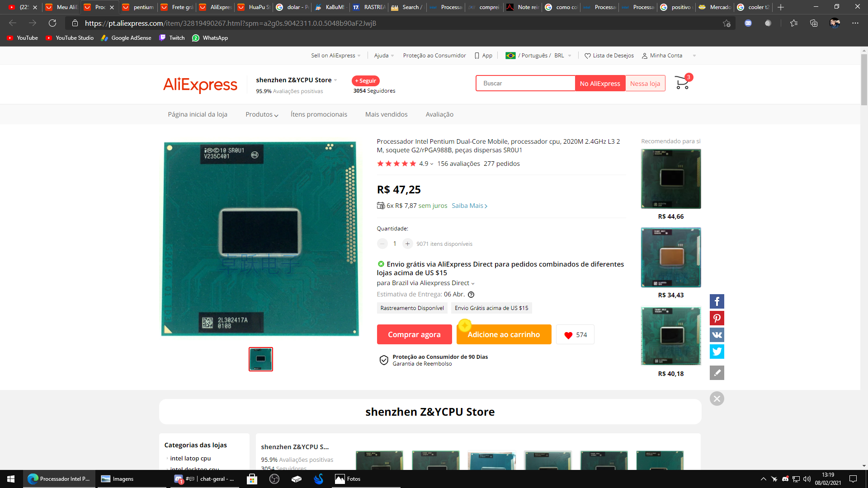The height and width of the screenshot is (488, 868).
Task: Expand the 4.9 rating breakdown
Action: pyautogui.click(x=426, y=164)
